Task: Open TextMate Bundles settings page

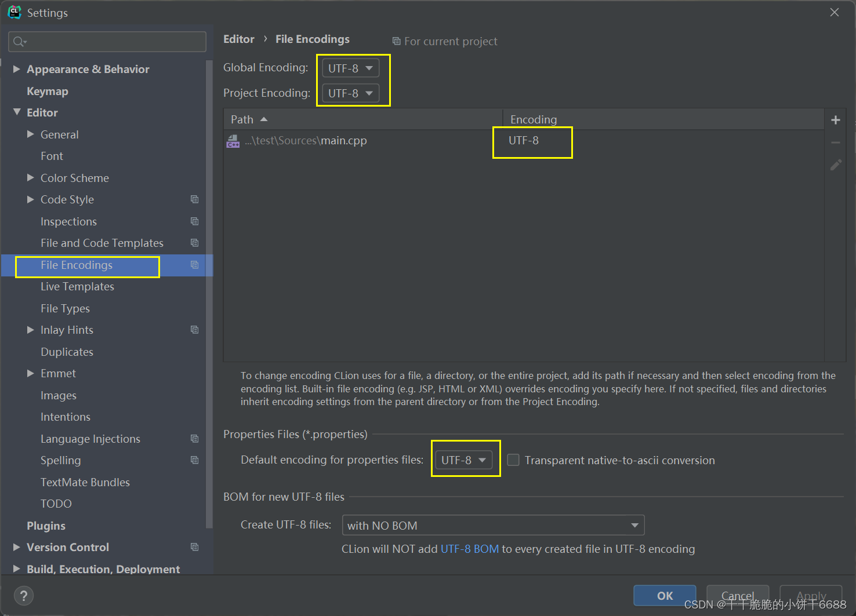Action: pyautogui.click(x=85, y=482)
